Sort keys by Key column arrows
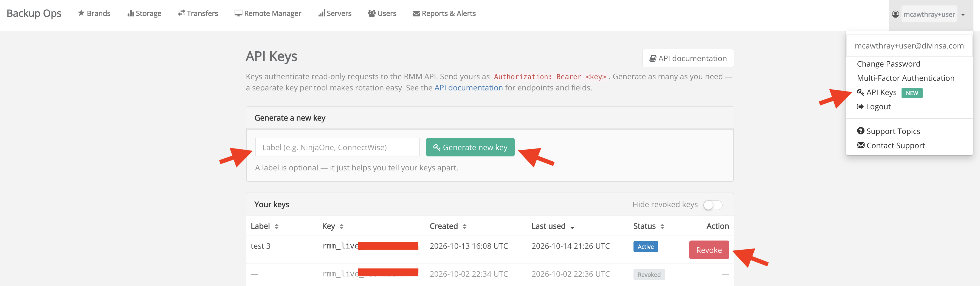 342,226
